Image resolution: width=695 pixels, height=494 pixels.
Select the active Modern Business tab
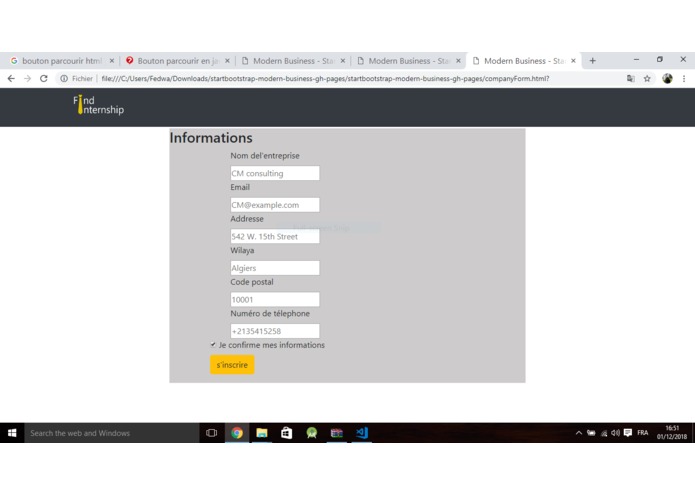pyautogui.click(x=523, y=61)
